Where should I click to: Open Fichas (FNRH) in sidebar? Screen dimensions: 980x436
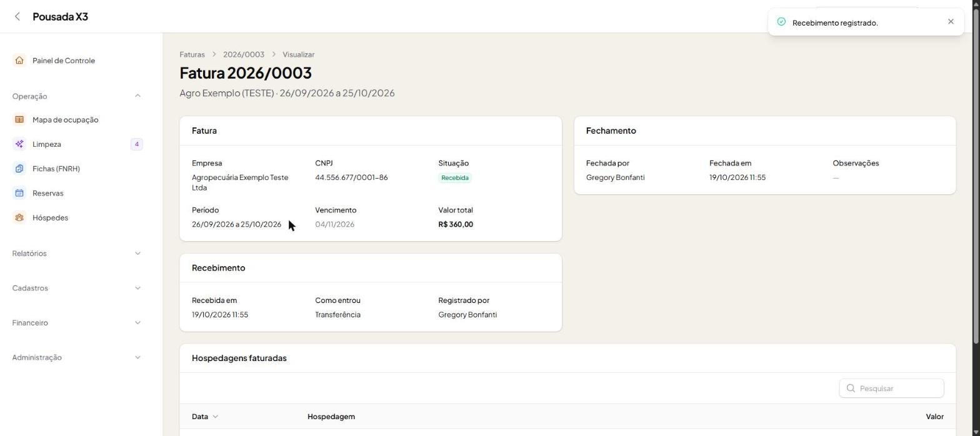[x=77, y=169]
